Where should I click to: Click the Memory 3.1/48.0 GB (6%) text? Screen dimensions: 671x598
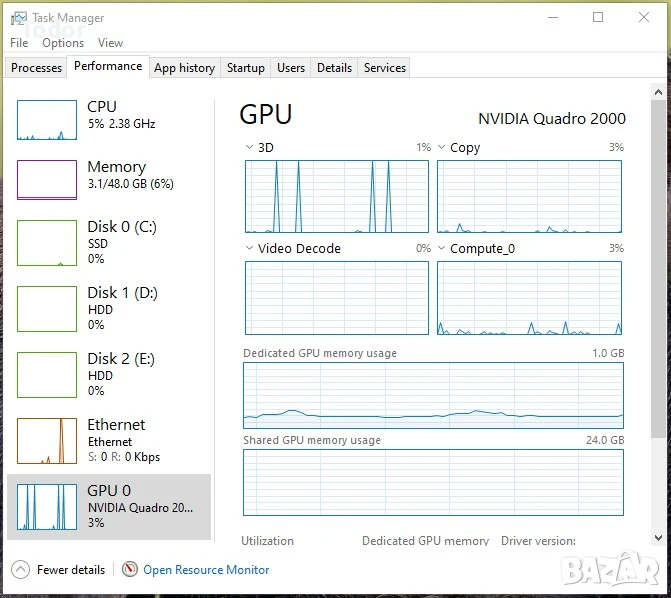[x=131, y=184]
